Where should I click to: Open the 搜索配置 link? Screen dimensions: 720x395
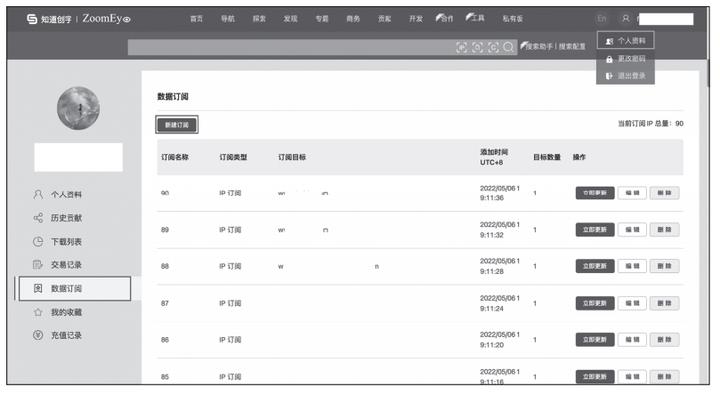[572, 46]
